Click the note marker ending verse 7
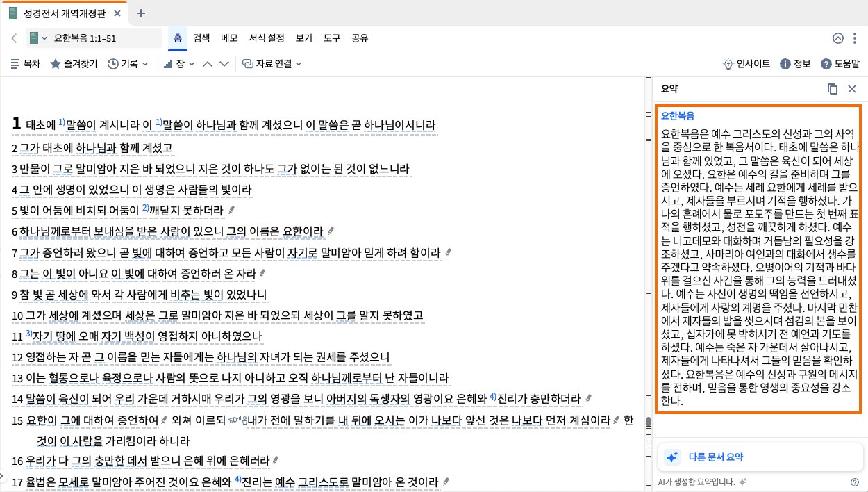The image size is (868, 492). click(448, 253)
